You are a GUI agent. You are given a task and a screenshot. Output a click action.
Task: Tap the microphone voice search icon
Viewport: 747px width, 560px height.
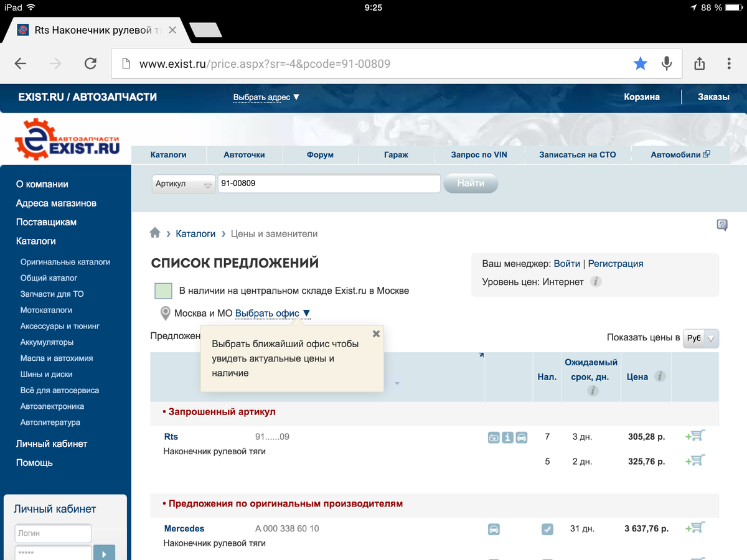click(667, 63)
